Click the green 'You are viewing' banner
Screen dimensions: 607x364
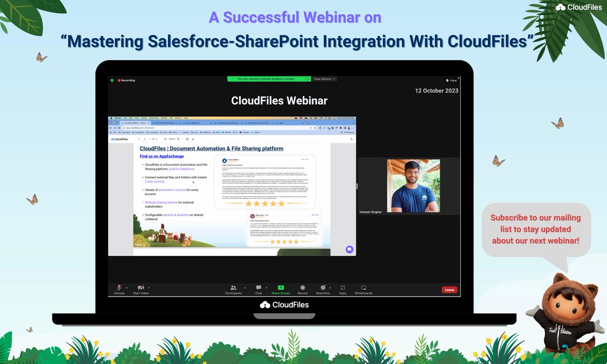coord(269,79)
